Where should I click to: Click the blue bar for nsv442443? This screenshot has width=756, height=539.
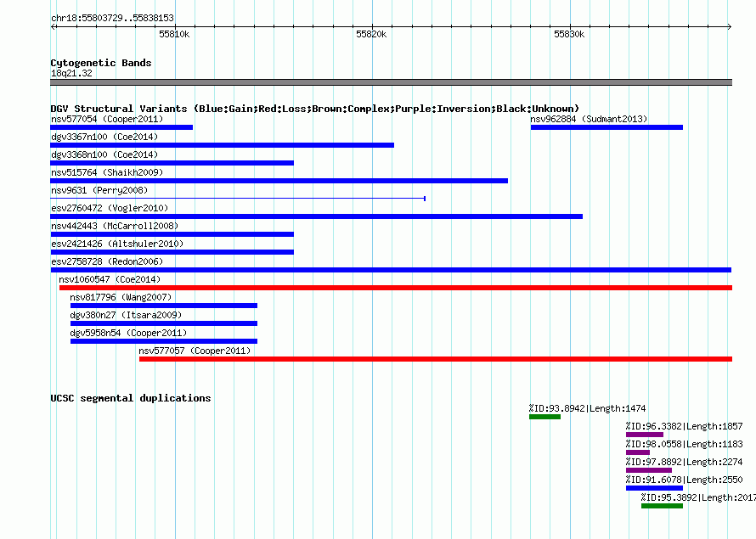click(172, 234)
